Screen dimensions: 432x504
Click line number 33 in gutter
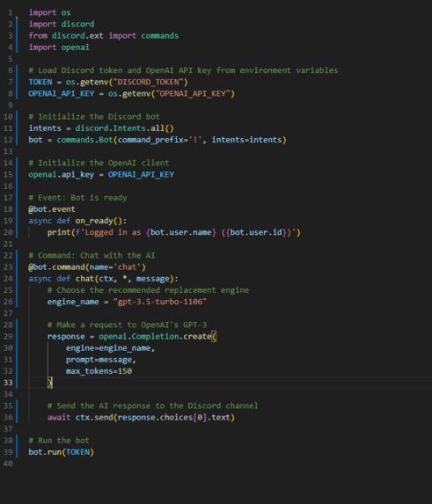8,383
